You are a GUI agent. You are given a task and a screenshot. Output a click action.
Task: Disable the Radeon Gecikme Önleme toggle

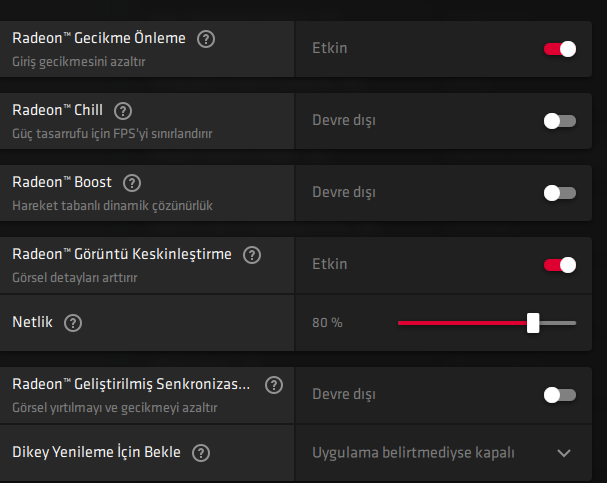pyautogui.click(x=559, y=48)
